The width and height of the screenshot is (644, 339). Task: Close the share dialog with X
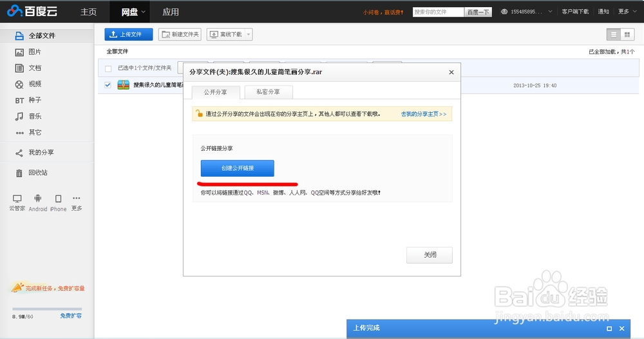pyautogui.click(x=451, y=72)
